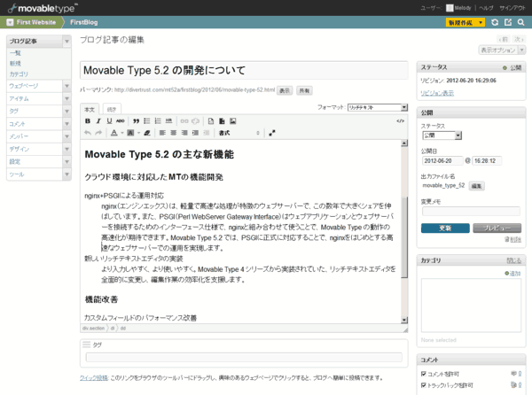Image resolution: width=532 pixels, height=395 pixels.
Task: Click the italic formatting icon
Action: [98, 120]
